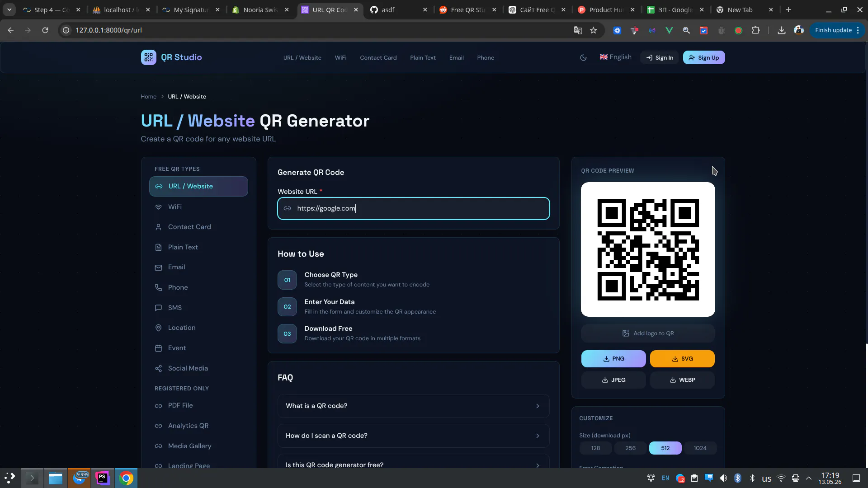Open Phone in top navigation
Image resolution: width=868 pixels, height=488 pixels.
[486, 58]
